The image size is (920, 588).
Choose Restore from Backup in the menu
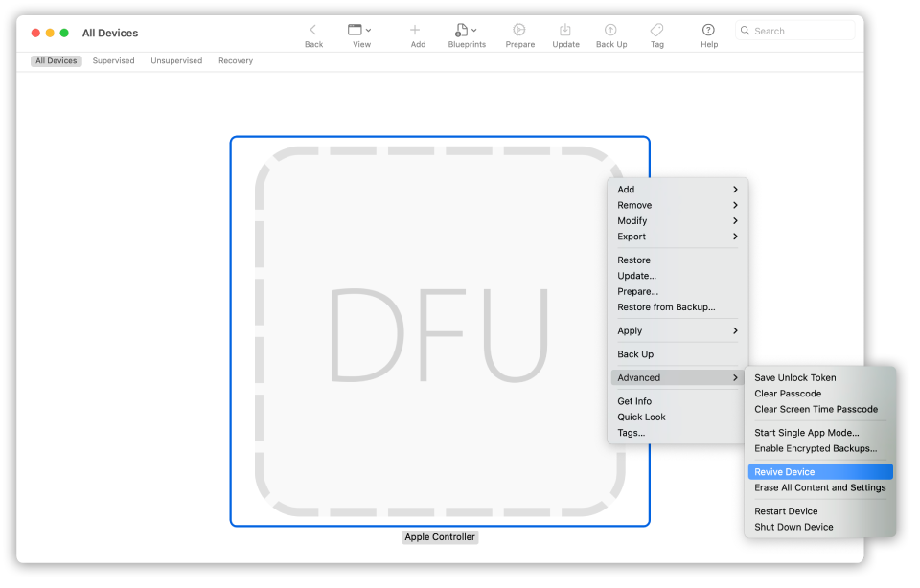(667, 306)
